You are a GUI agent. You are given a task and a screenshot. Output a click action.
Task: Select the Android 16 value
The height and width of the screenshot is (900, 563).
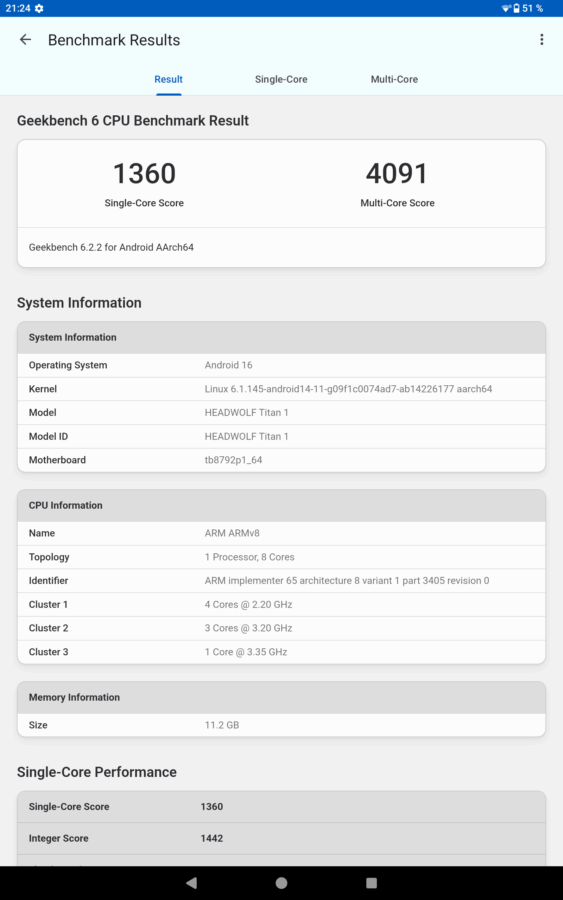click(228, 365)
